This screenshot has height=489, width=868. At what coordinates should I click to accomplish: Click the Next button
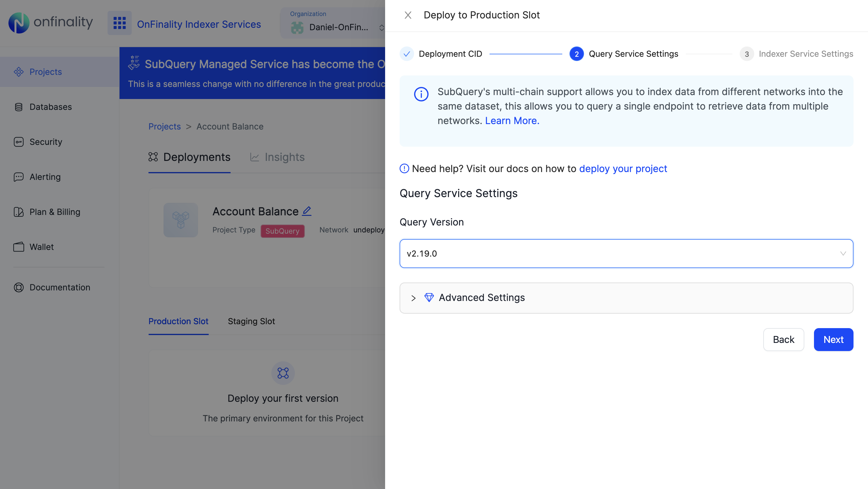pos(833,339)
